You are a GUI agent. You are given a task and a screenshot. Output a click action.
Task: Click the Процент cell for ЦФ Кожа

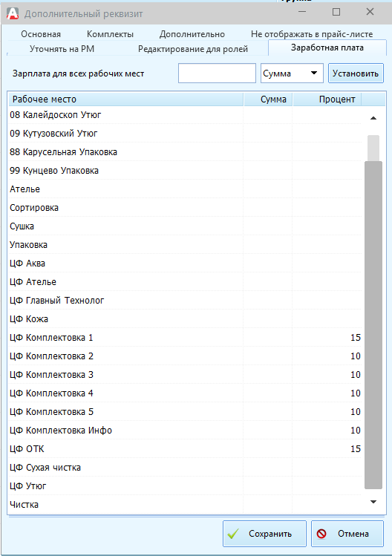pyautogui.click(x=327, y=318)
